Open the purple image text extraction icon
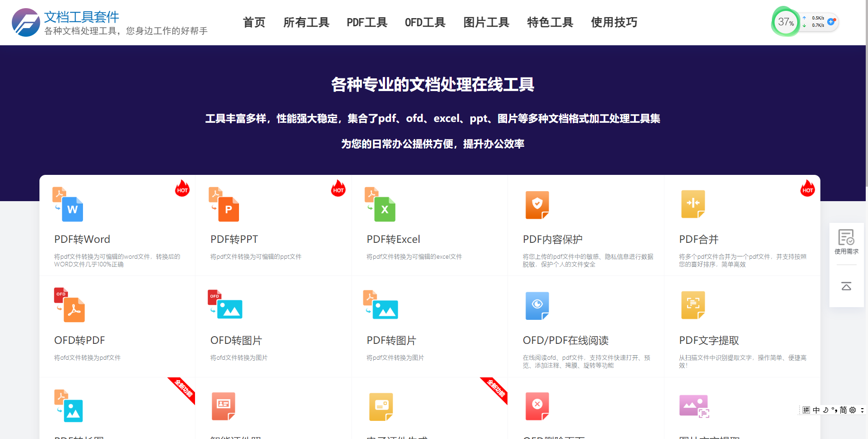Image resolution: width=868 pixels, height=439 pixels. coord(694,406)
